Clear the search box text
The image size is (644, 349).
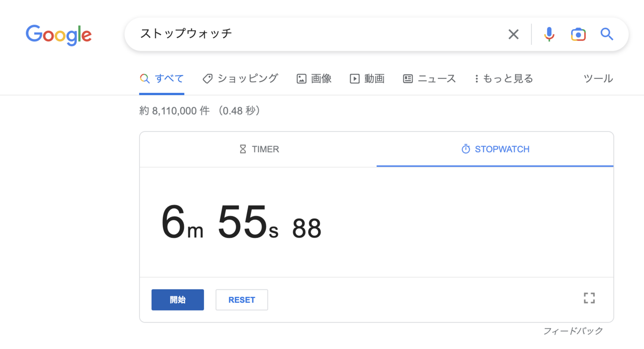click(x=513, y=34)
